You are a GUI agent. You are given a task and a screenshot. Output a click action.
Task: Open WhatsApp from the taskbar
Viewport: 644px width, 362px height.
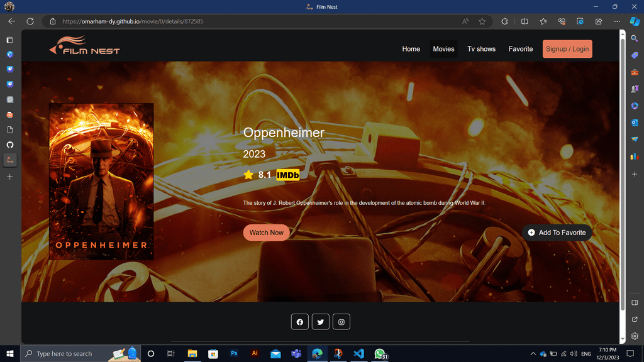click(x=380, y=353)
